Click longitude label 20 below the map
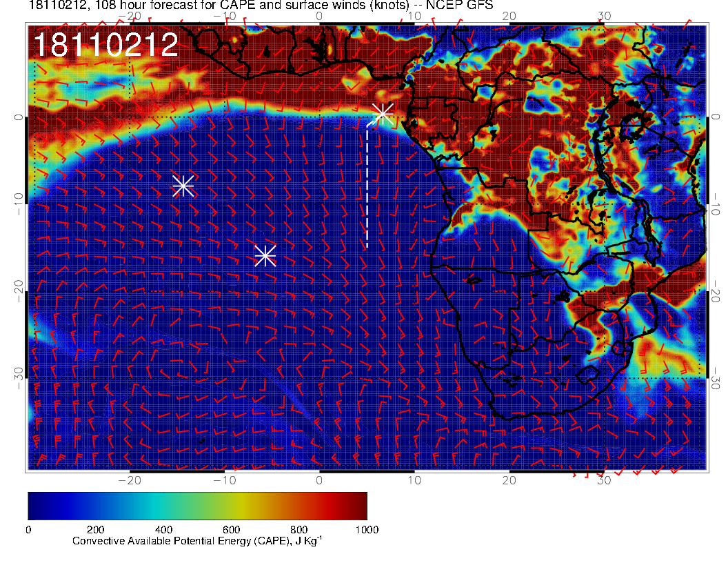This screenshot has height=563, width=728. pos(509,481)
